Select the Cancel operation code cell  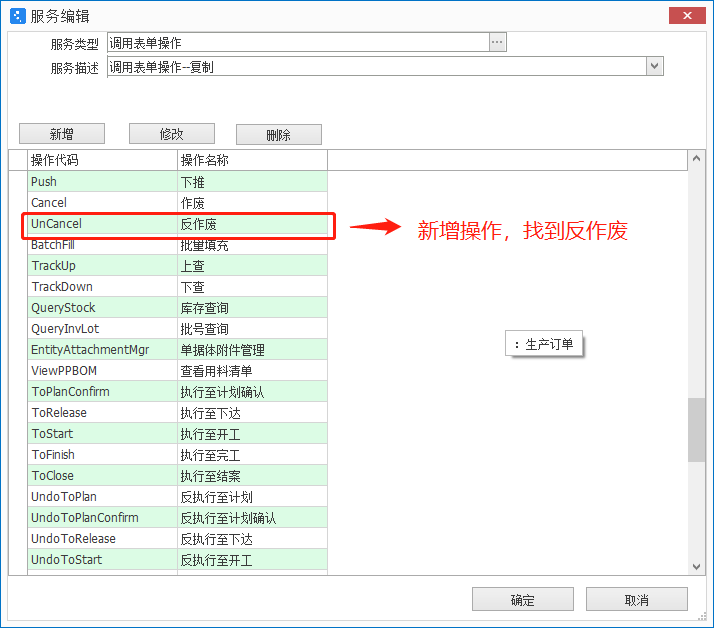pyautogui.click(x=102, y=202)
